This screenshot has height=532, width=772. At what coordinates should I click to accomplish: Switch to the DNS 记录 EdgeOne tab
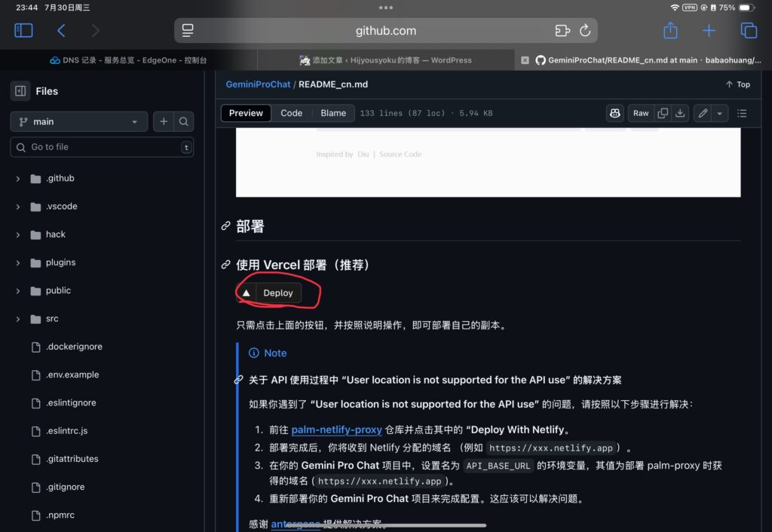128,60
